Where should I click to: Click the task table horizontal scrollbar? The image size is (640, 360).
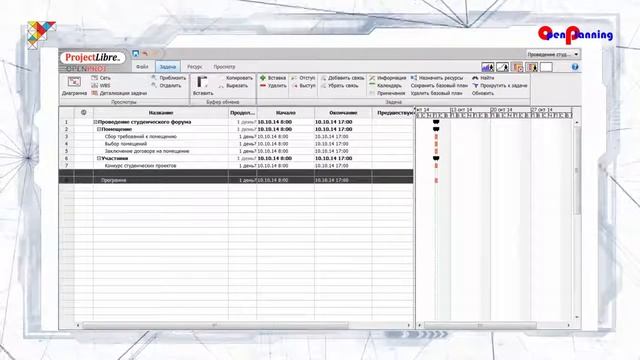215,325
